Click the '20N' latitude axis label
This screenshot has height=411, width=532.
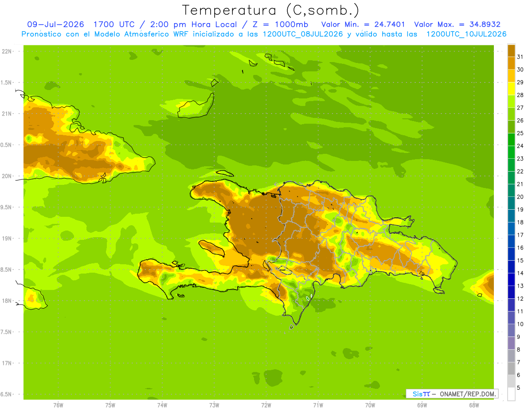7,176
